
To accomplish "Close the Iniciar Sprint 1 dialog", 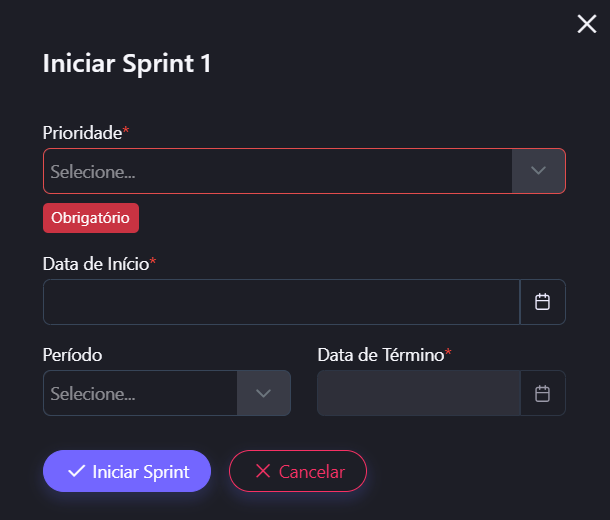I will coord(587,24).
